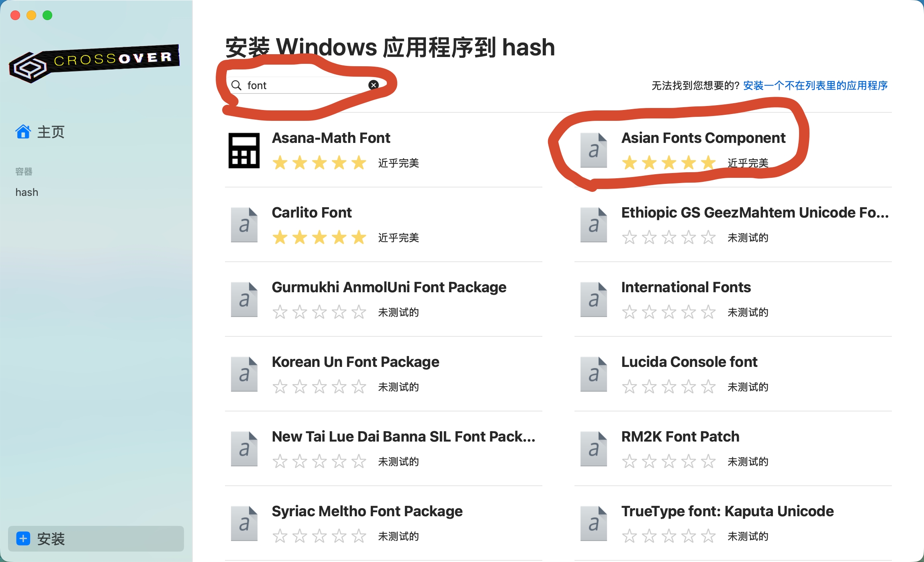Screen dimensions: 924x562
Task: Click the blue plus icon beside 安装
Action: [23, 539]
